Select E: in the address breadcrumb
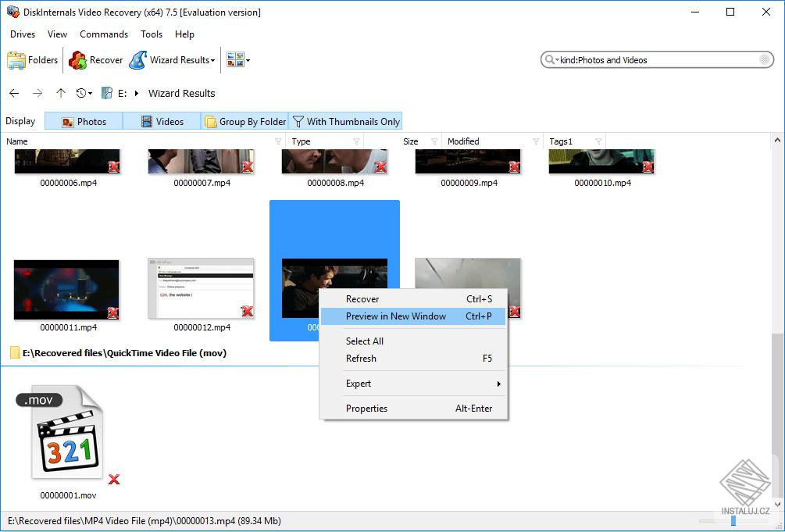This screenshot has height=532, width=785. point(122,93)
